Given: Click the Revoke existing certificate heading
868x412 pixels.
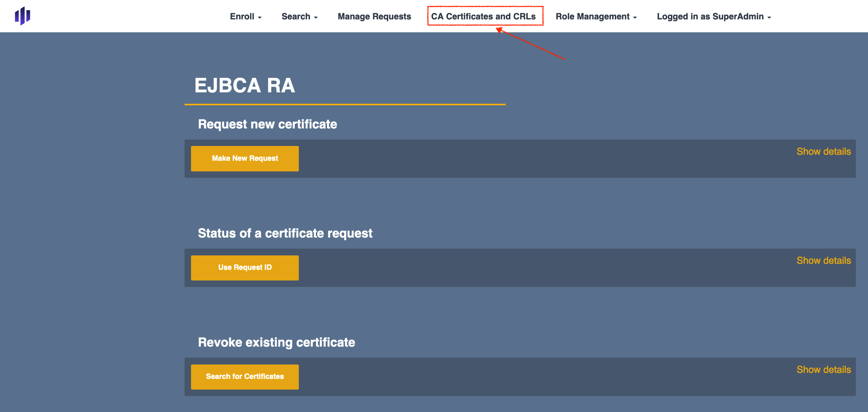Looking at the screenshot, I should [x=276, y=342].
